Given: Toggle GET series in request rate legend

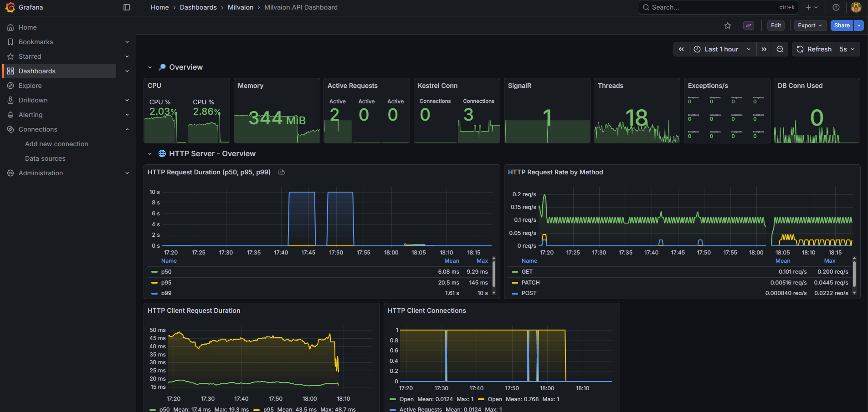Looking at the screenshot, I should coord(527,272).
